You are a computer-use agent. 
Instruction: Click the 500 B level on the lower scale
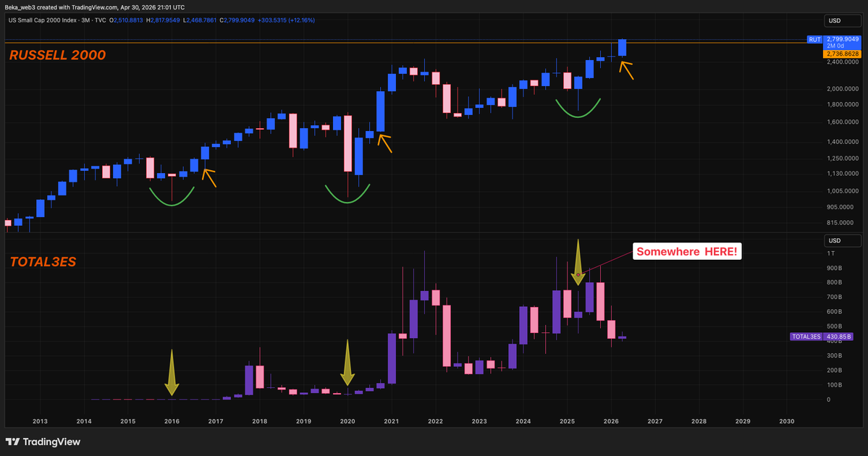(834, 327)
